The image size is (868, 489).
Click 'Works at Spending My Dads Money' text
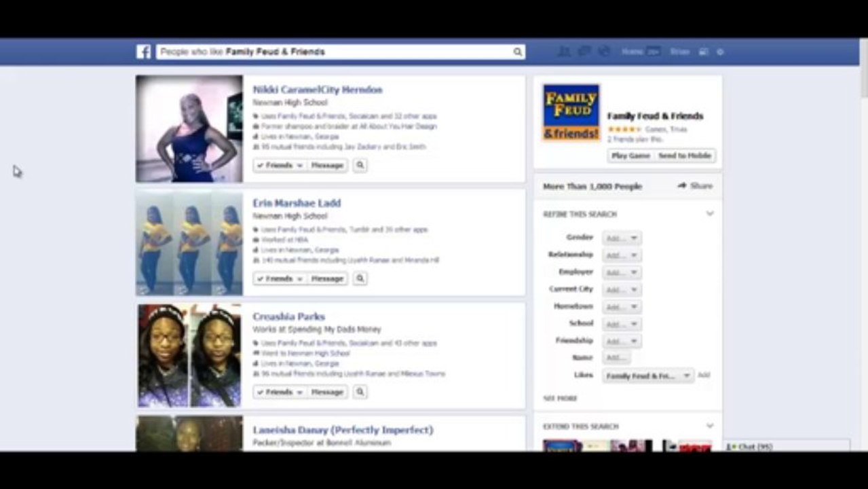click(x=317, y=329)
